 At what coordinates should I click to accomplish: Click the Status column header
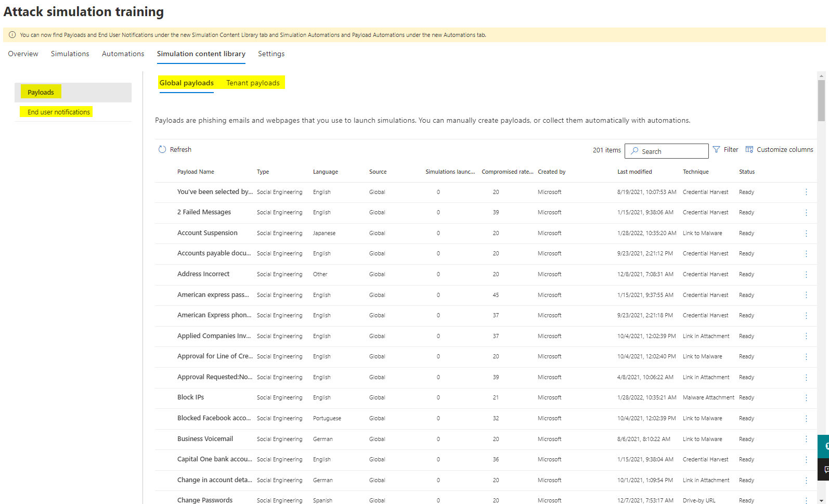coord(747,172)
